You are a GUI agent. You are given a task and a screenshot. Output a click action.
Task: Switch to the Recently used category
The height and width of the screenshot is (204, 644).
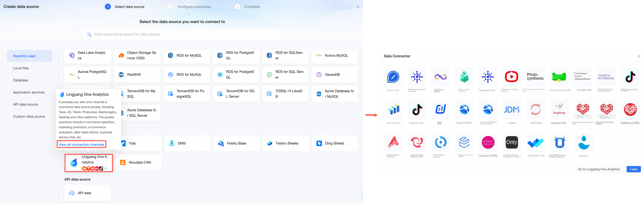[x=29, y=56]
